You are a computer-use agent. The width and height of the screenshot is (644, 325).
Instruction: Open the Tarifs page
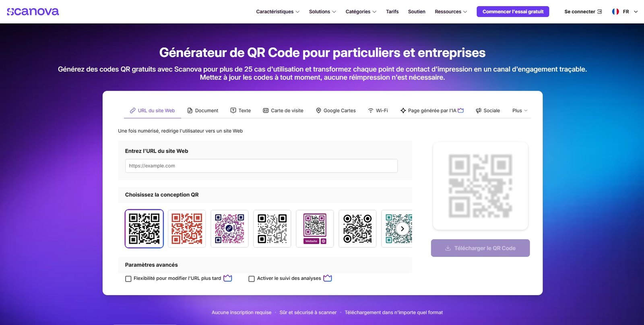pos(392,12)
